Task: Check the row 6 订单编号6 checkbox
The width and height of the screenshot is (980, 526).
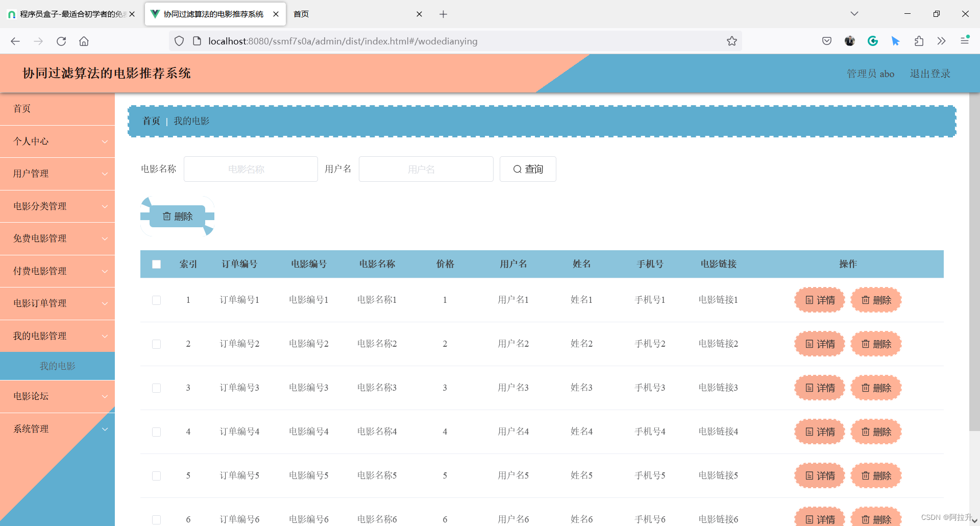Action: click(x=156, y=520)
